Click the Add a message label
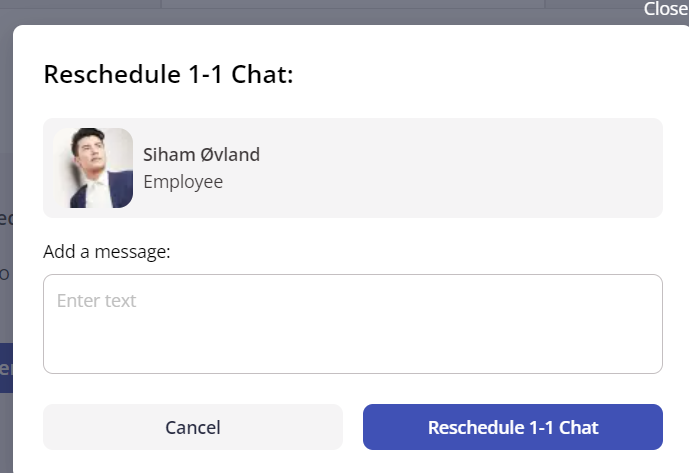This screenshot has width=689, height=473. (107, 252)
